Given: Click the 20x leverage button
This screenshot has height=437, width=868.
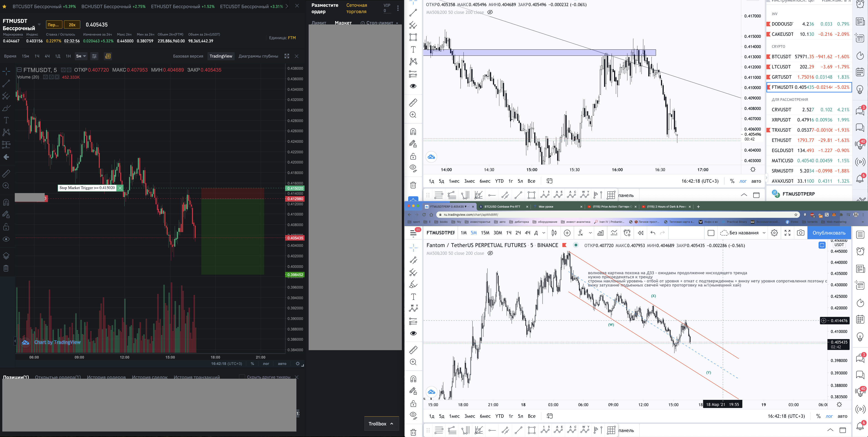Looking at the screenshot, I should tap(72, 25).
